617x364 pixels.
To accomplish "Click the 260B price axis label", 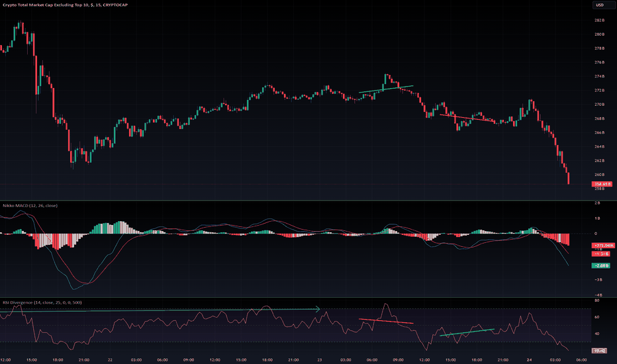I will click(x=599, y=175).
